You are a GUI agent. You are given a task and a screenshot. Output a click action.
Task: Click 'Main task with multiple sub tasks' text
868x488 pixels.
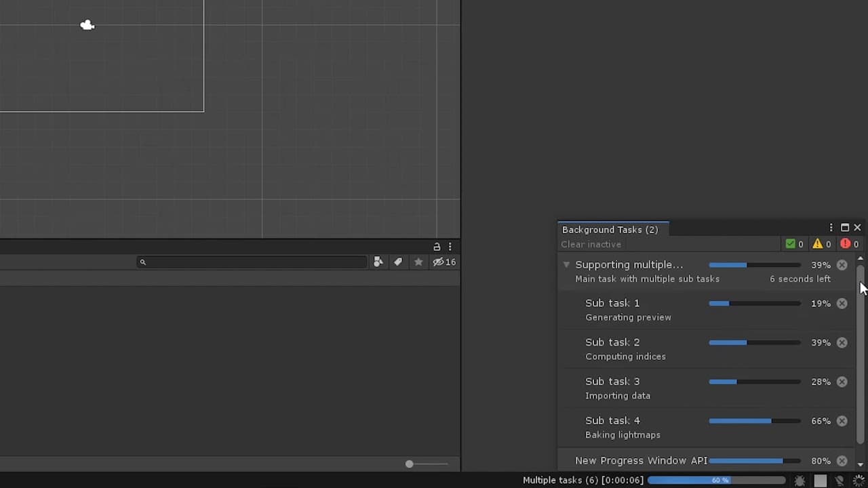[x=647, y=279]
